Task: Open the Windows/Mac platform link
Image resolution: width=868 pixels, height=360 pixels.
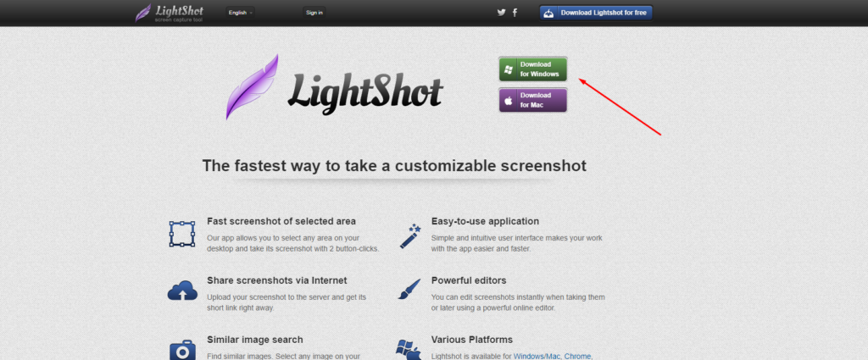Action: (537, 356)
